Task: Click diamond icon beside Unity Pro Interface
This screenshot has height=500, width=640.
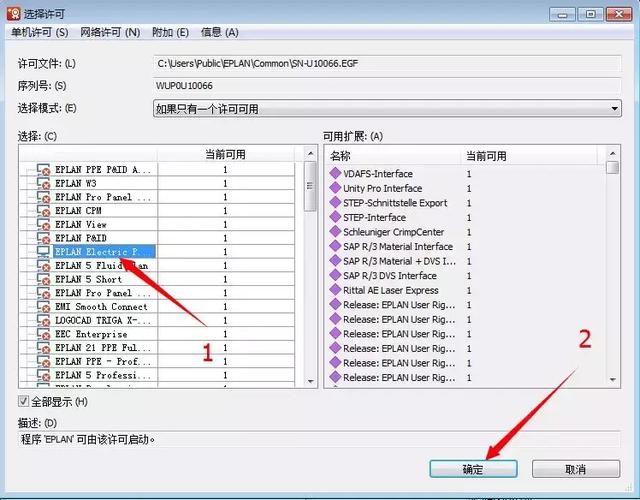Action: pos(335,188)
